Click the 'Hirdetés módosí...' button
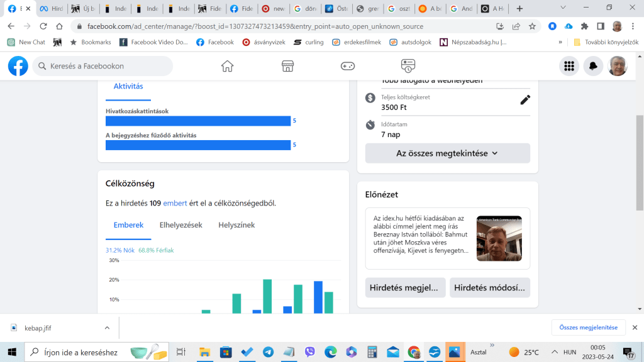This screenshot has width=644, height=362. tap(489, 287)
